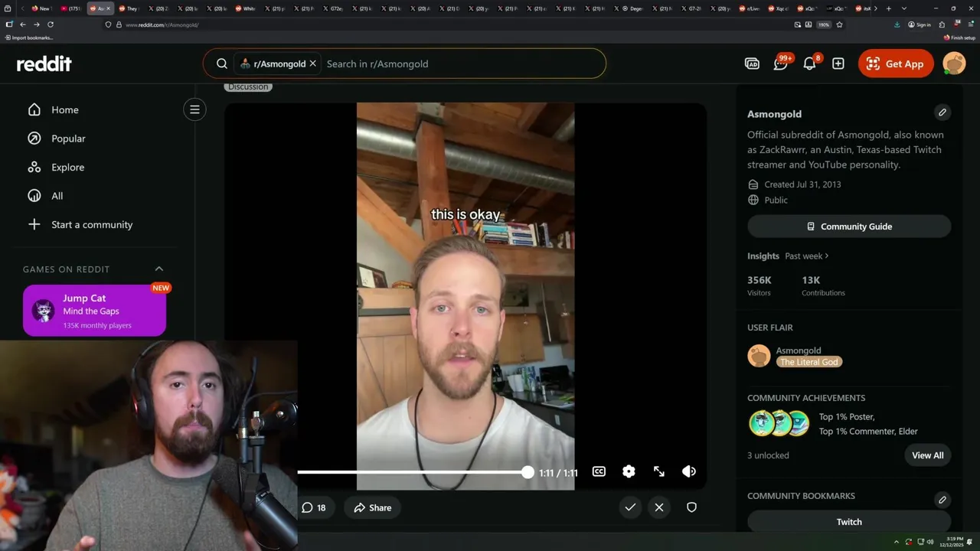Change Insights Past week range
This screenshot has width=980, height=551.
click(806, 256)
